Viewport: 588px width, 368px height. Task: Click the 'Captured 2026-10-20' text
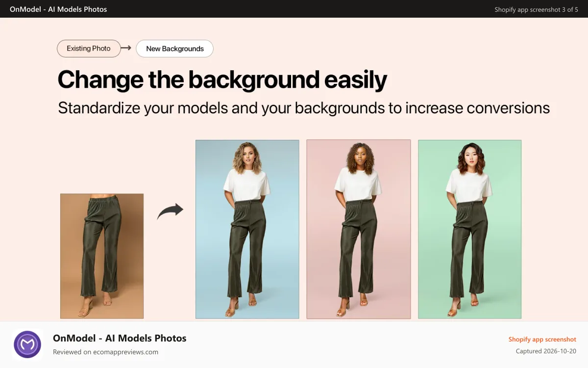546,351
